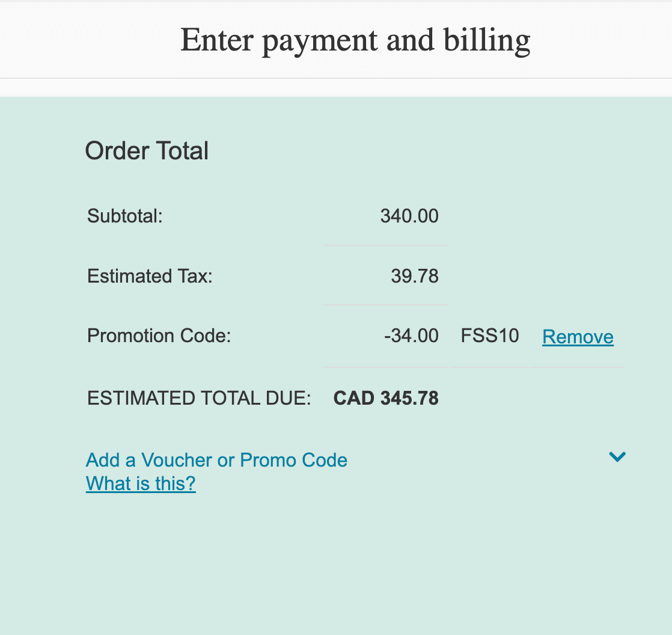Click the word "Enter" in the page title

[x=216, y=40]
